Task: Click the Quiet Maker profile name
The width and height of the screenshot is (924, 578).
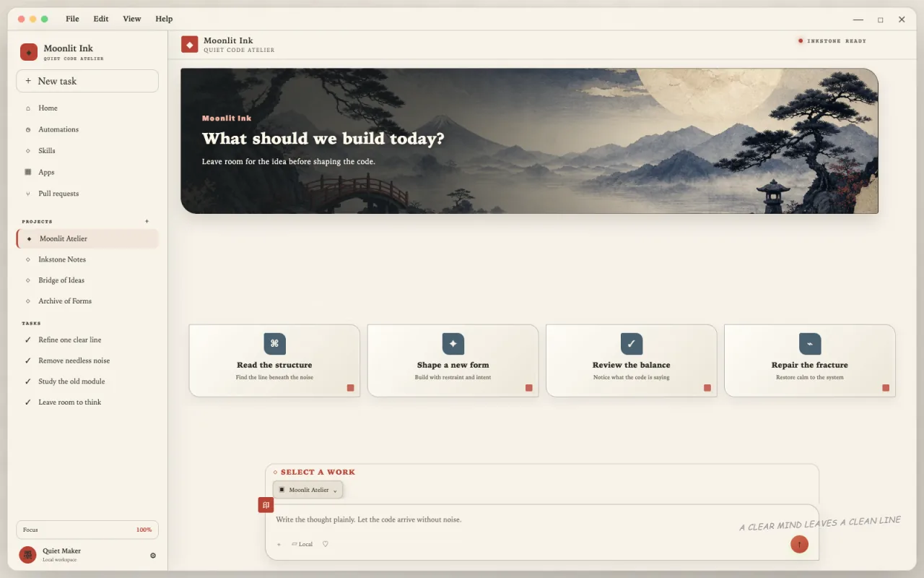Action: click(61, 551)
